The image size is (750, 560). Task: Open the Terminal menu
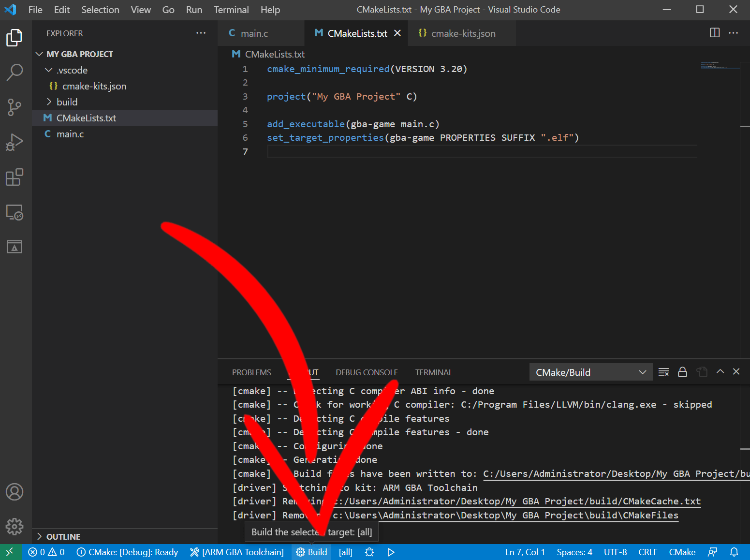click(x=231, y=10)
